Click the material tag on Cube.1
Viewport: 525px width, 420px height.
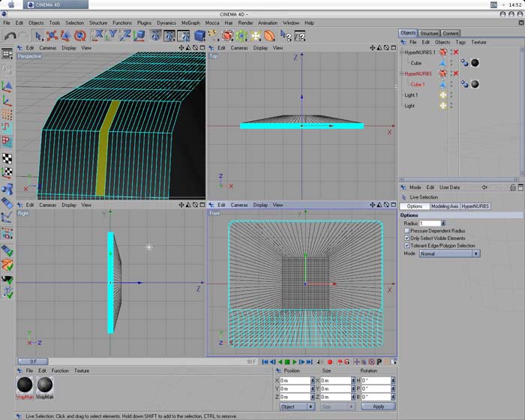pos(475,84)
